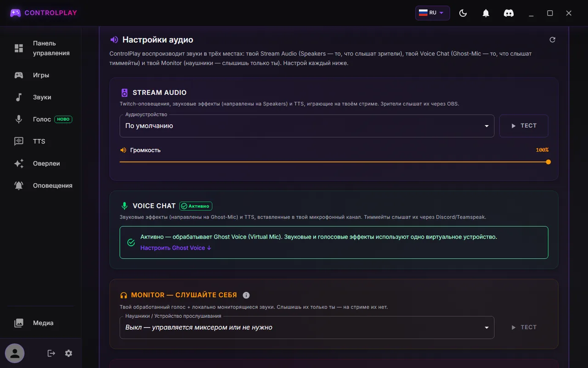Viewport: 588px width, 368px height.
Task: Click the MONITOR — СЛУШАЙТЕ СЕБЯ heading
Action: pyautogui.click(x=184, y=295)
